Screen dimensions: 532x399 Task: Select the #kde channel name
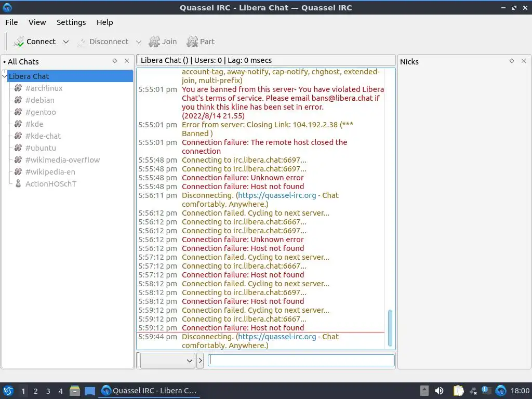[34, 124]
